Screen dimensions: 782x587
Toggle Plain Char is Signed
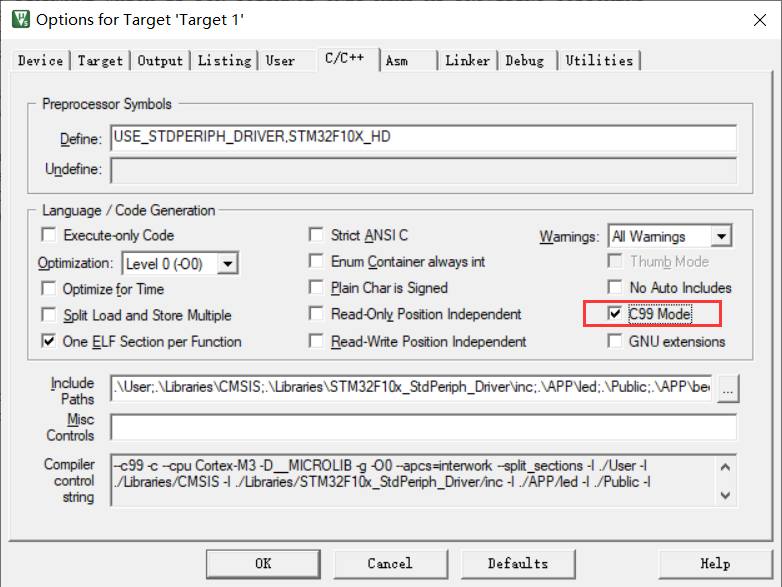(316, 287)
